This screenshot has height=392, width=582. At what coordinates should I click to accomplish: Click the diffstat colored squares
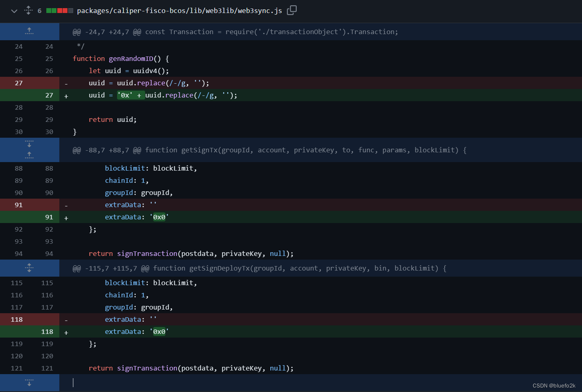tap(60, 11)
